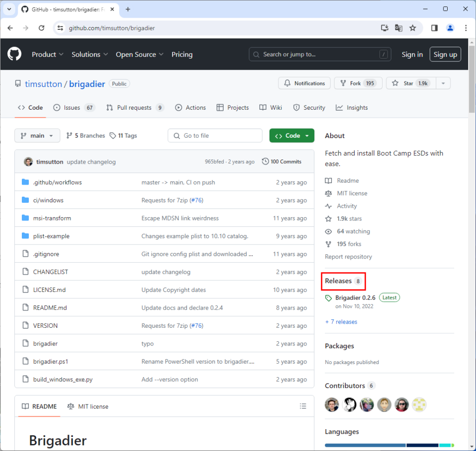Click the GitHub Octocat logo
This screenshot has height=451, width=476.
pos(14,54)
